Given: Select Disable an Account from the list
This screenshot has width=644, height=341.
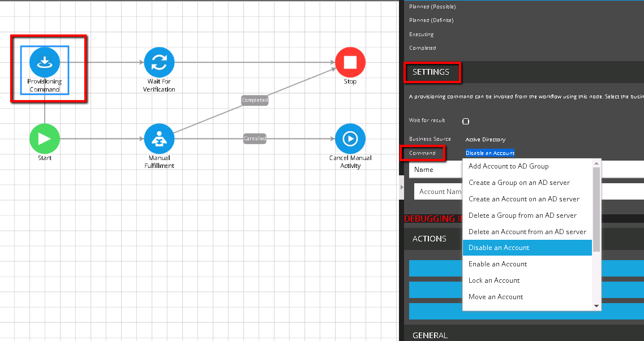Looking at the screenshot, I should pos(498,247).
